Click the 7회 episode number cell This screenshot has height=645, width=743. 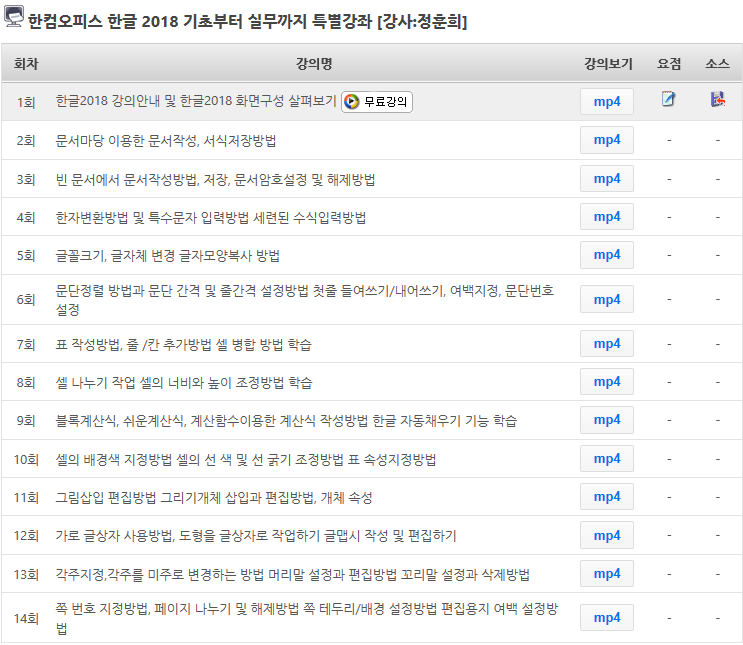(26, 345)
